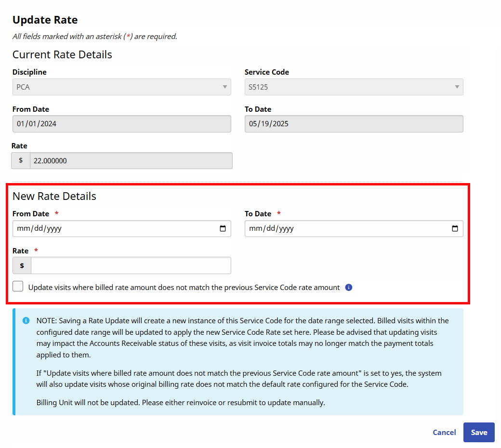Focus the new Rate amount input
This screenshot has height=448, width=501.
pyautogui.click(x=131, y=265)
